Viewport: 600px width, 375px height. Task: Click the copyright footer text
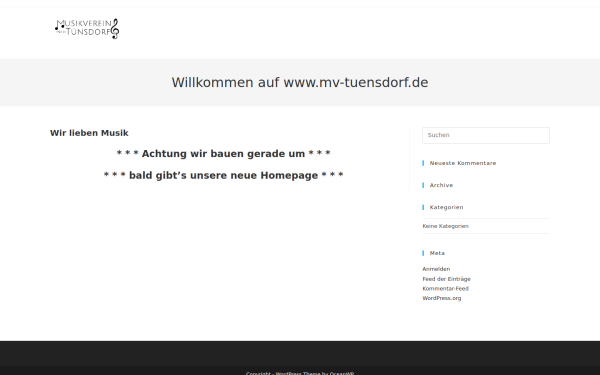click(300, 373)
